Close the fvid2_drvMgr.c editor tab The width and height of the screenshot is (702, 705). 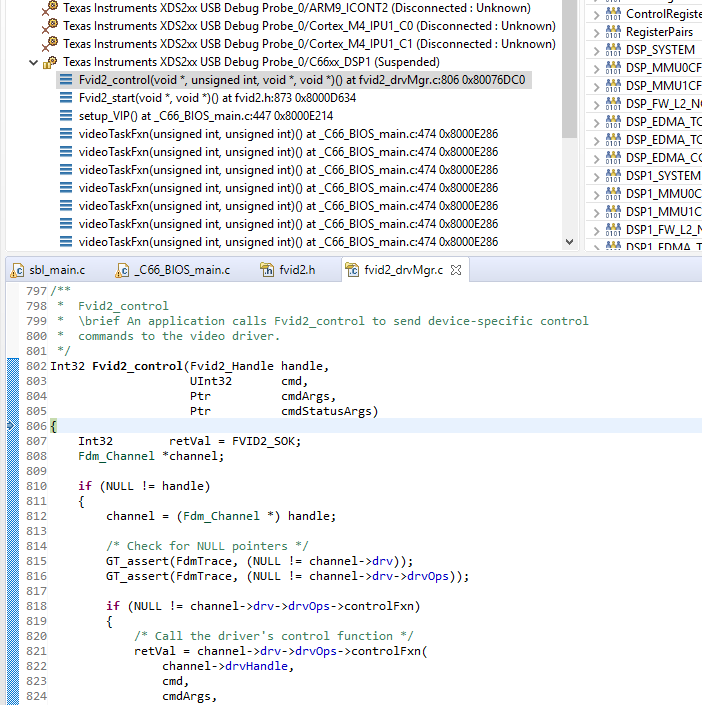[x=456, y=270]
